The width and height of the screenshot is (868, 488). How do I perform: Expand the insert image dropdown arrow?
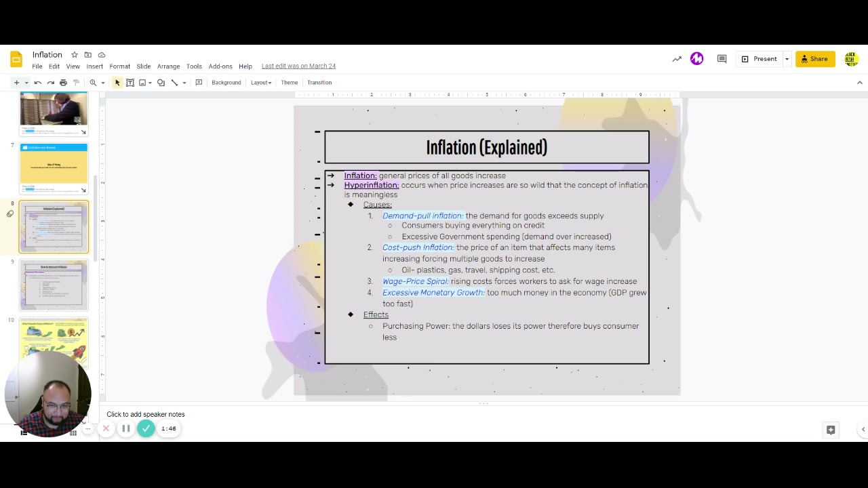pyautogui.click(x=150, y=83)
